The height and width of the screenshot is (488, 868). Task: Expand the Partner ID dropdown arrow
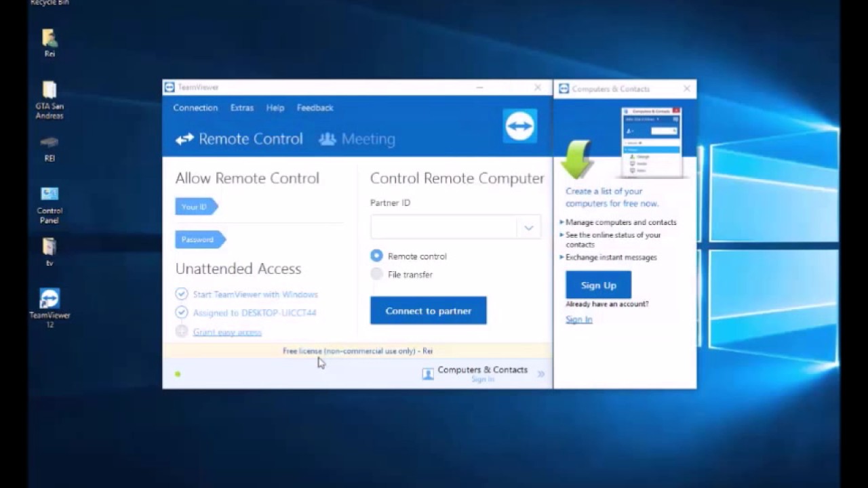pos(529,228)
